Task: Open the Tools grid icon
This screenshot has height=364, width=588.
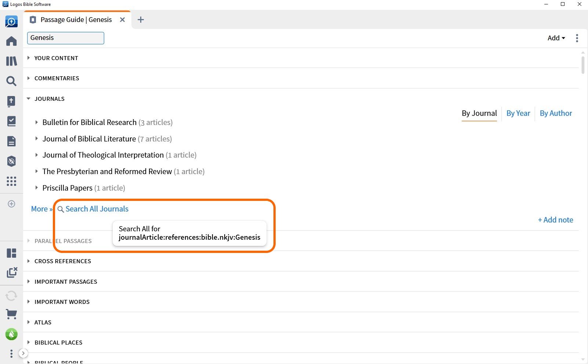Action: pos(11,181)
